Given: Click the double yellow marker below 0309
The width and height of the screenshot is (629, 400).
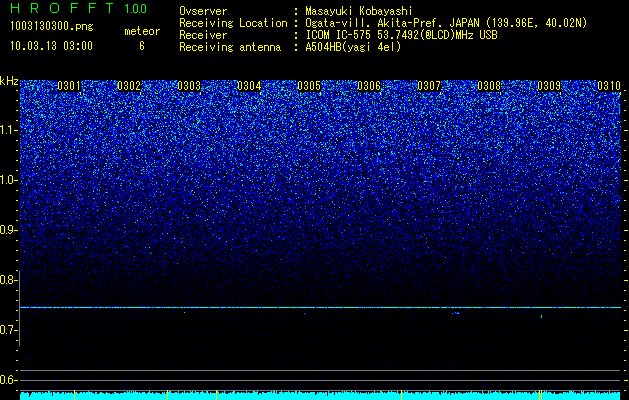Looking at the screenshot, I should pos(540,395).
